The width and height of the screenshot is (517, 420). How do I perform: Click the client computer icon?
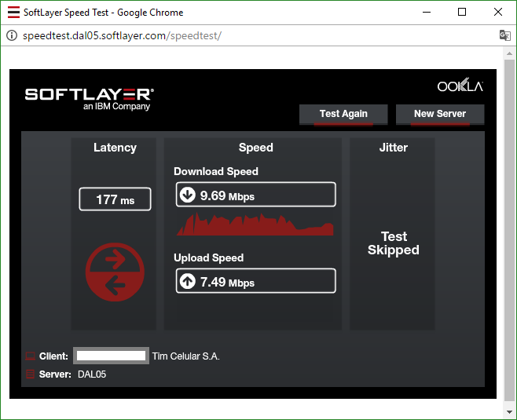pyautogui.click(x=31, y=356)
